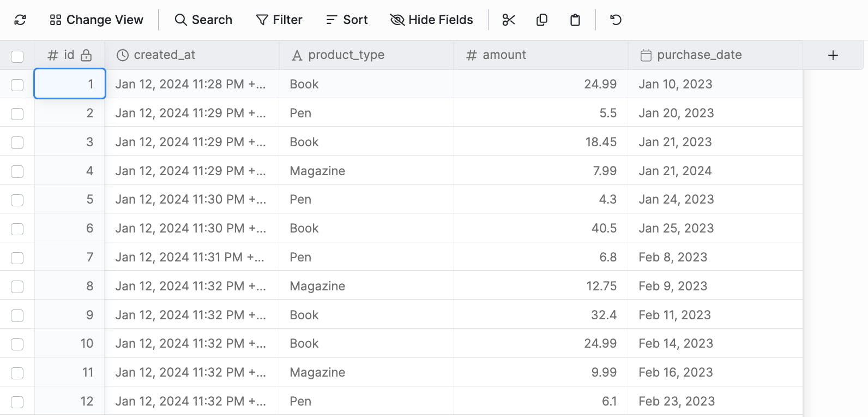Open Search in the toolbar

point(203,20)
